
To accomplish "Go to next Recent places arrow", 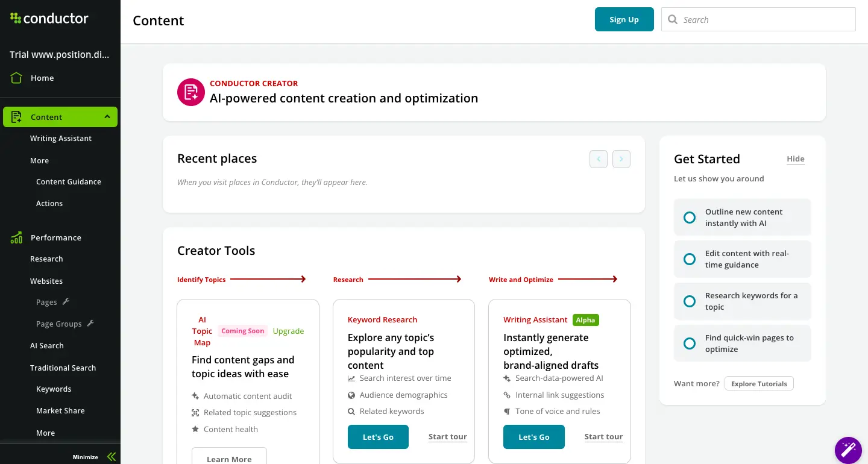I will click(x=621, y=159).
